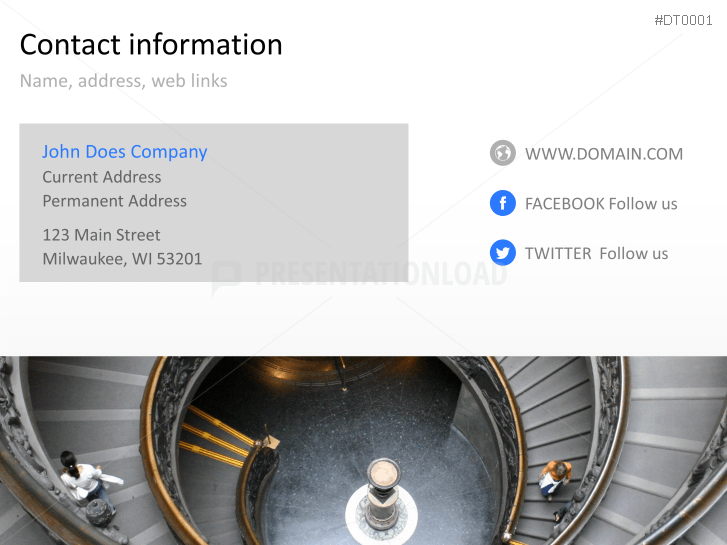Click the globe website icon
Screen dimensions: 727x545
[503, 153]
